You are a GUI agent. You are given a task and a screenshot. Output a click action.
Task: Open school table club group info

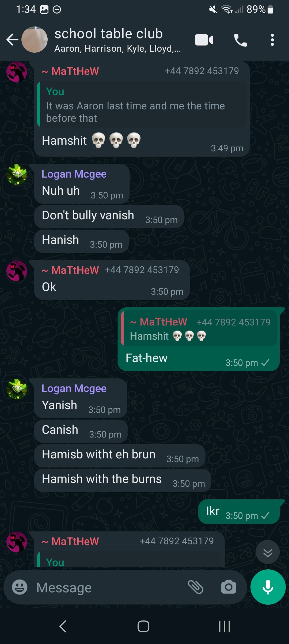click(x=117, y=40)
